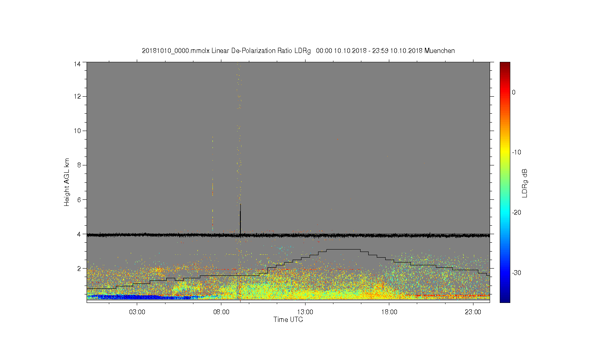Click the 23:00 time tick label
This screenshot has height=364, width=607.
[x=473, y=312]
